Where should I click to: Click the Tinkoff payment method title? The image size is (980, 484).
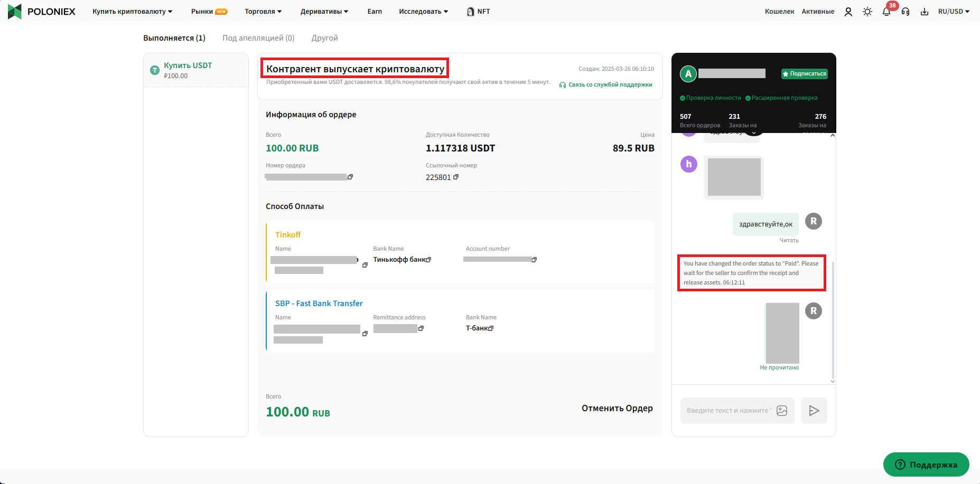tap(288, 235)
